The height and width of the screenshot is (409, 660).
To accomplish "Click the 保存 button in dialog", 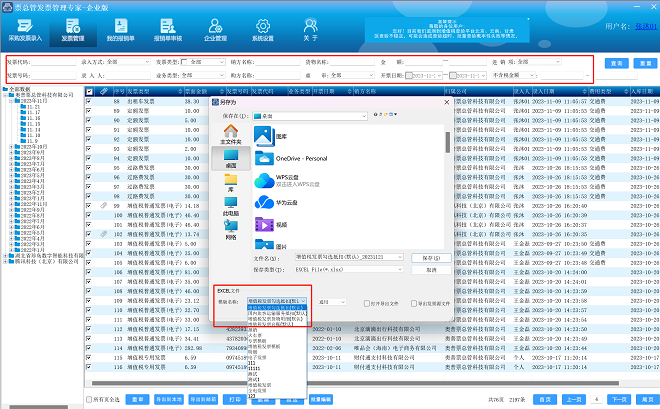I will click(431, 257).
